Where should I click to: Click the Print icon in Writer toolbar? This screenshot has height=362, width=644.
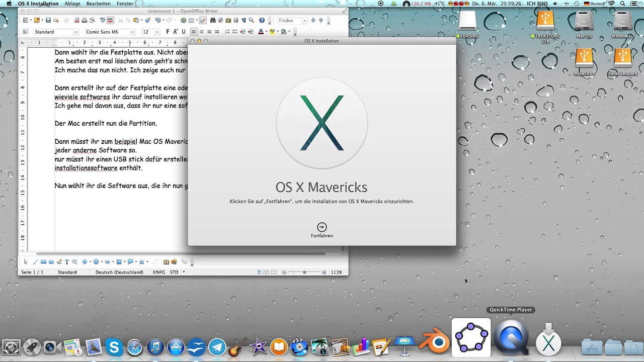pos(85,20)
